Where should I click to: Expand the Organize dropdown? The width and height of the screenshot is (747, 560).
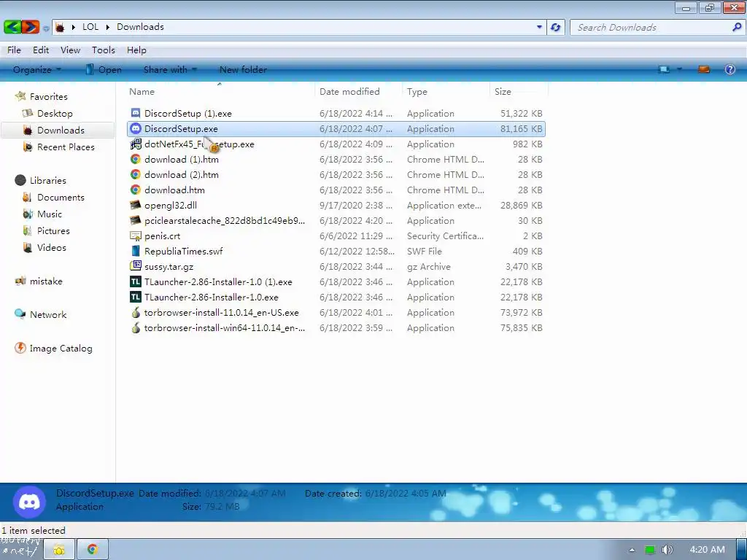(x=58, y=69)
